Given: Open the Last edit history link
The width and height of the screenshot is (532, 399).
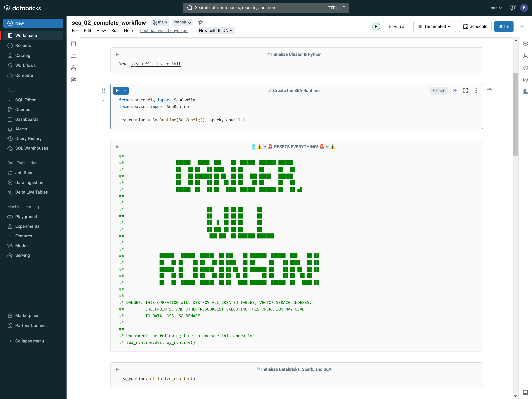Looking at the screenshot, I should click(x=164, y=30).
